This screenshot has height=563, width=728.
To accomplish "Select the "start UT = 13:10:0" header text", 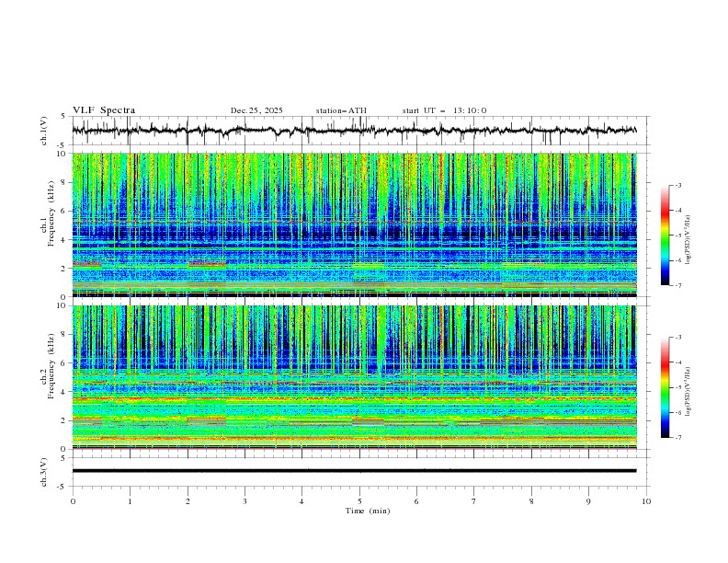I will (444, 110).
